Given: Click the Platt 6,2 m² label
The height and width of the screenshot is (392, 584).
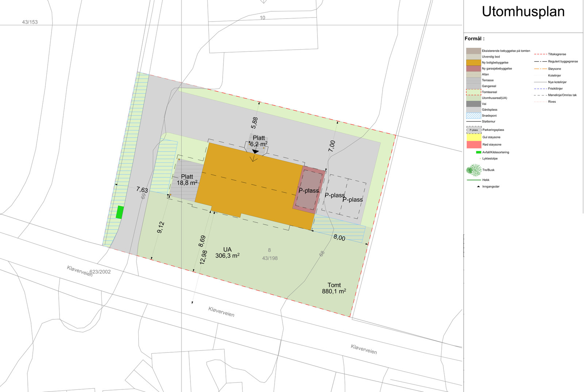Looking at the screenshot, I should coord(259,141).
